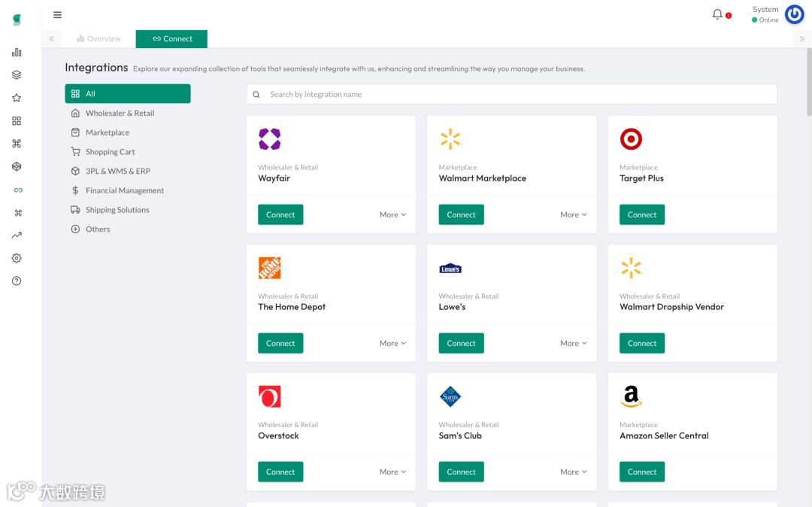Select the layers stack sidebar icon

(17, 75)
